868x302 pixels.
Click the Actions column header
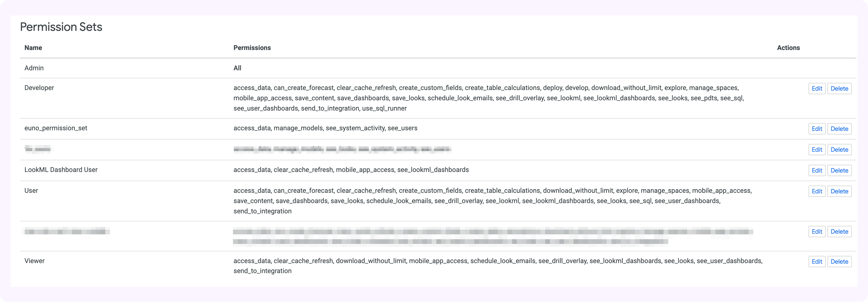click(788, 48)
